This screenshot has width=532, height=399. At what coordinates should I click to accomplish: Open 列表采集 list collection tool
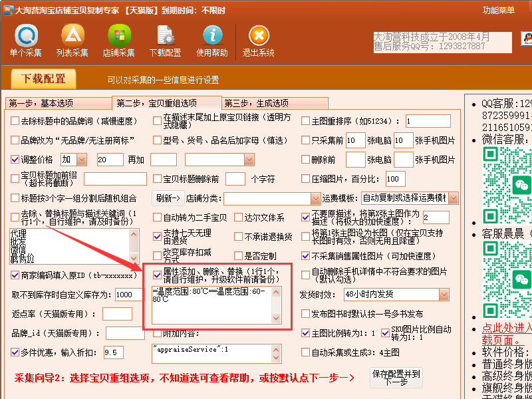point(72,41)
